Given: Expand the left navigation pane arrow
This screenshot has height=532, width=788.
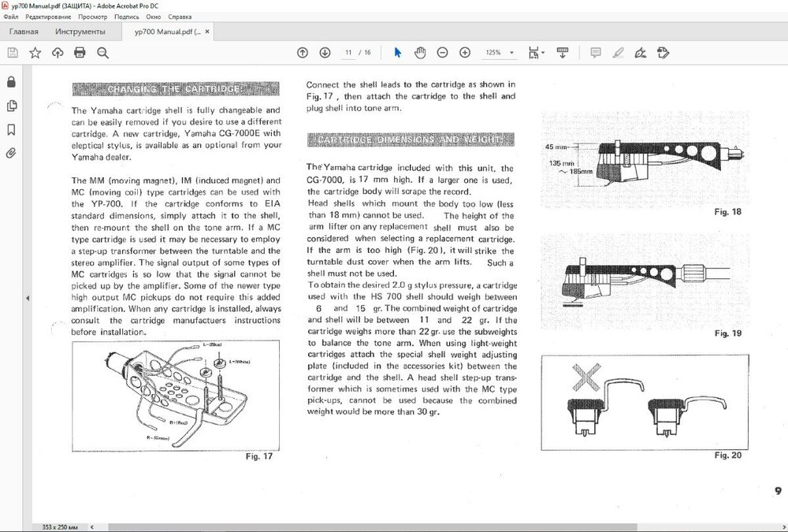Looking at the screenshot, I should (x=28, y=298).
